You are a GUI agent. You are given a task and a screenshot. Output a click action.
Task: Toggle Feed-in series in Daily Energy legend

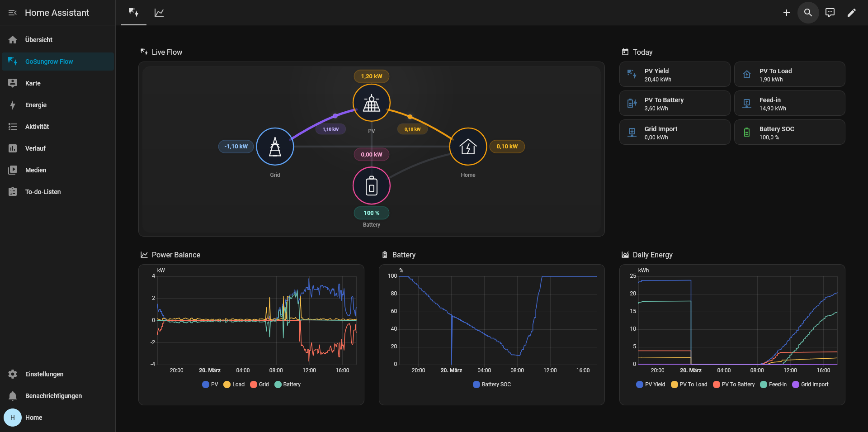pos(774,385)
